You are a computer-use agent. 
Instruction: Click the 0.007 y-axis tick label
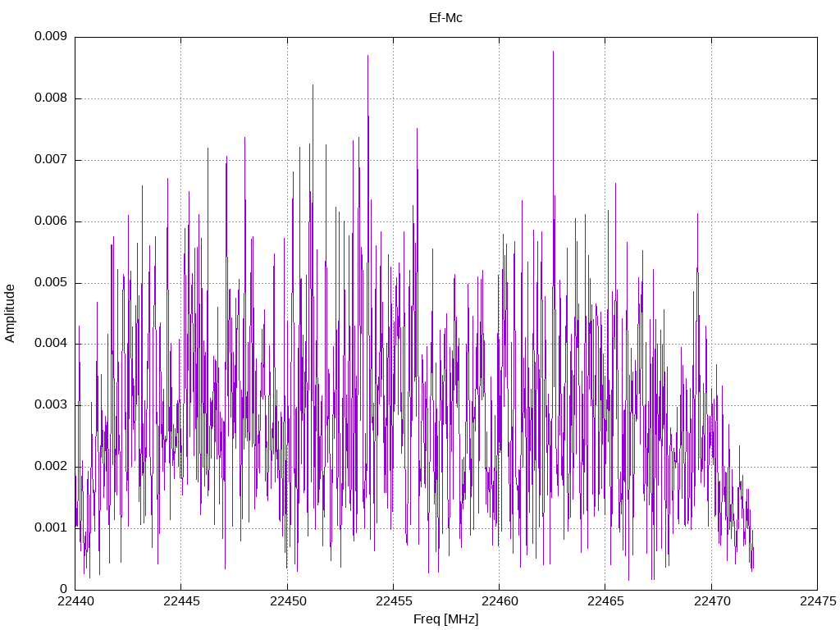point(50,159)
